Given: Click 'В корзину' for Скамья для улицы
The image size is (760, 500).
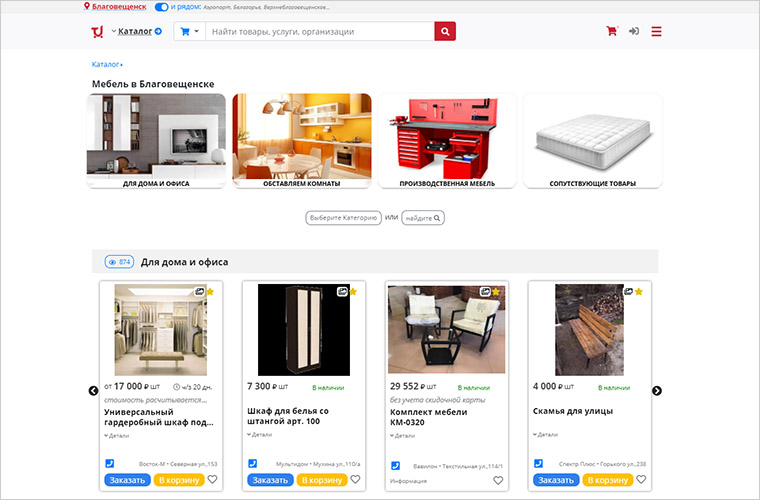Looking at the screenshot, I should (609, 480).
